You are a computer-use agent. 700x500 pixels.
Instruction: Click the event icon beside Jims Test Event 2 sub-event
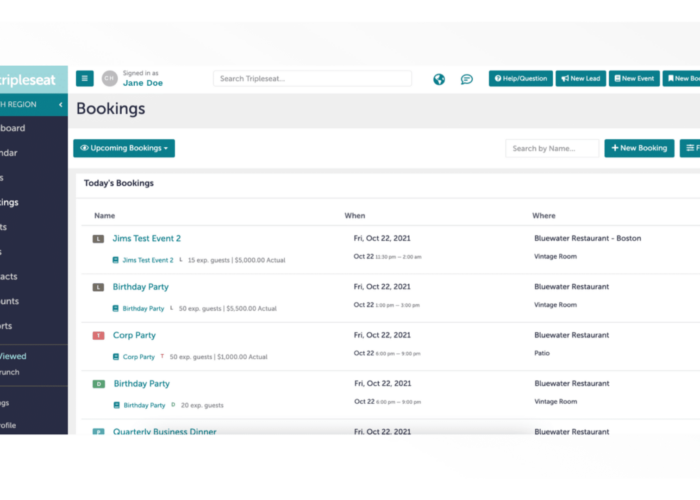coord(116,260)
